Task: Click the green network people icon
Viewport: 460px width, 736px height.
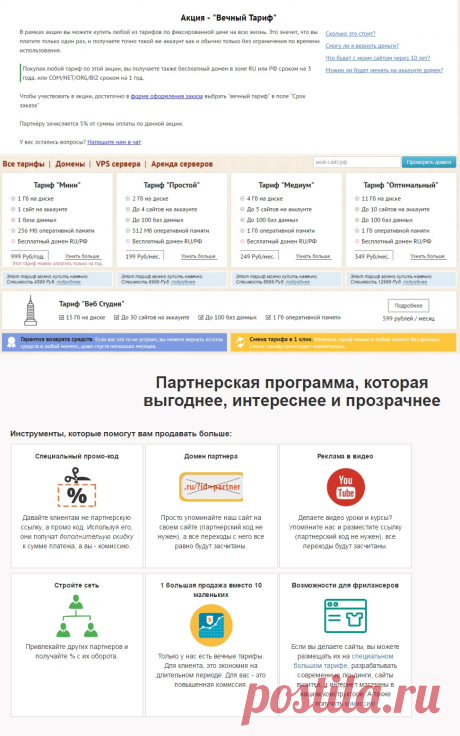Action: click(77, 615)
